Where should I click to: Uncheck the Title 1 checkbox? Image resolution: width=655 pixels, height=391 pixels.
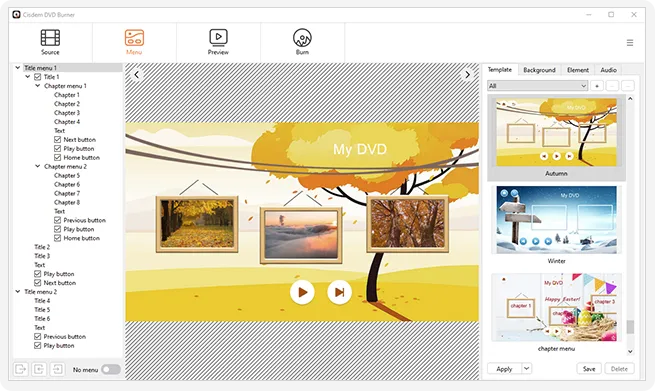[x=38, y=77]
